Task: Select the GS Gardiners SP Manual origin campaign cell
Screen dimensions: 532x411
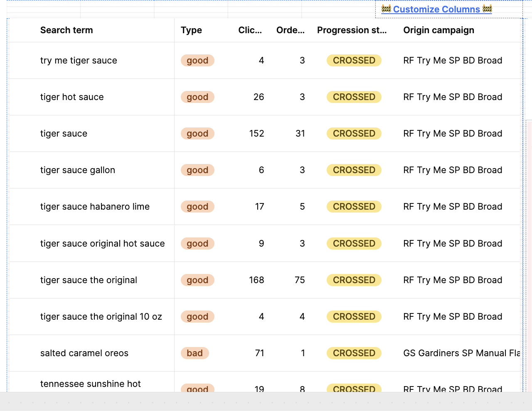Action: point(461,353)
